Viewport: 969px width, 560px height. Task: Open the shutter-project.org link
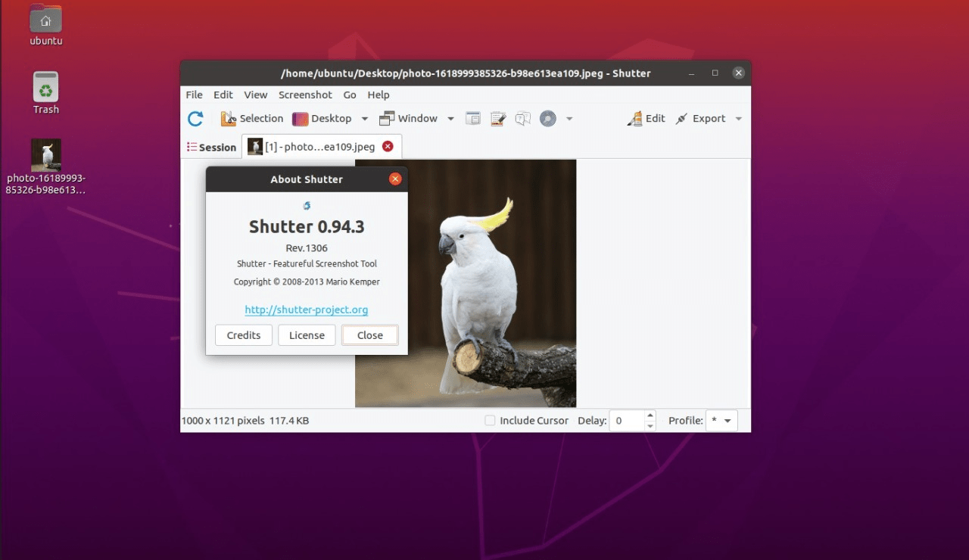(306, 310)
